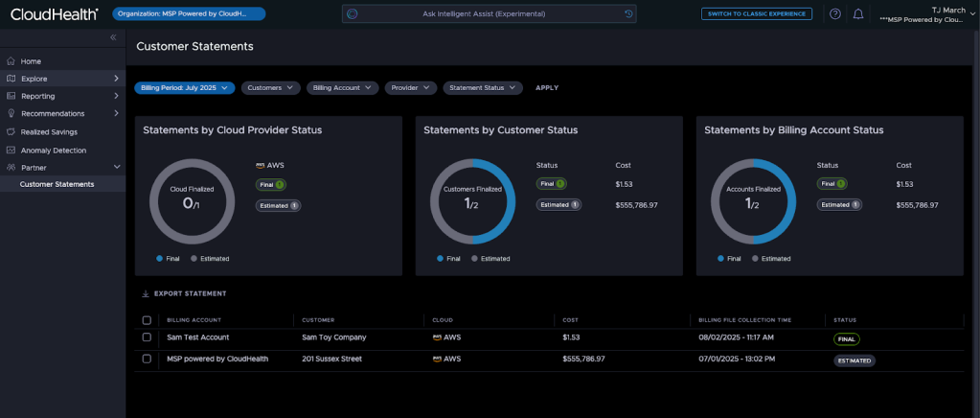
Task: Click Final legend dot in Billing Account Status card
Action: point(720,259)
